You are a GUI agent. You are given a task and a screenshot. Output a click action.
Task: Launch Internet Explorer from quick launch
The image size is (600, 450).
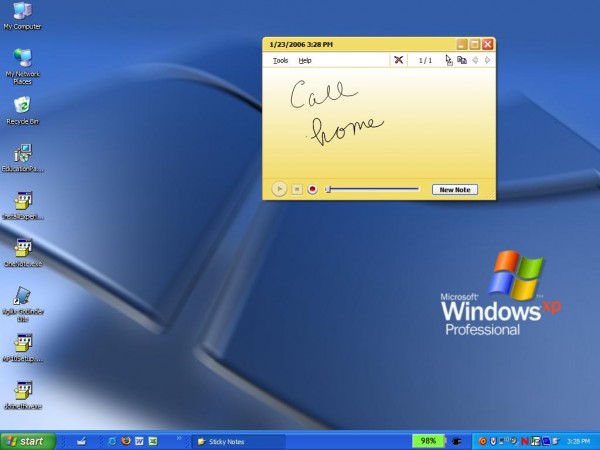[112, 441]
